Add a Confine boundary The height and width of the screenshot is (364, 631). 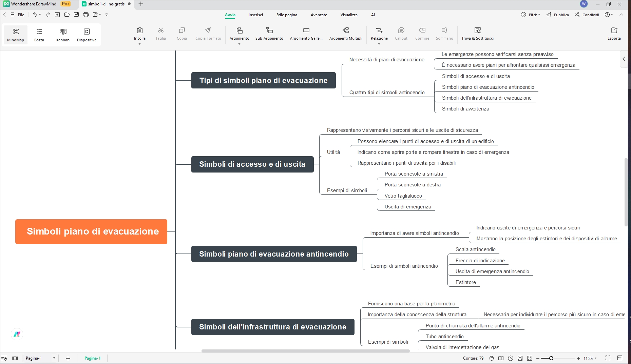click(x=422, y=34)
